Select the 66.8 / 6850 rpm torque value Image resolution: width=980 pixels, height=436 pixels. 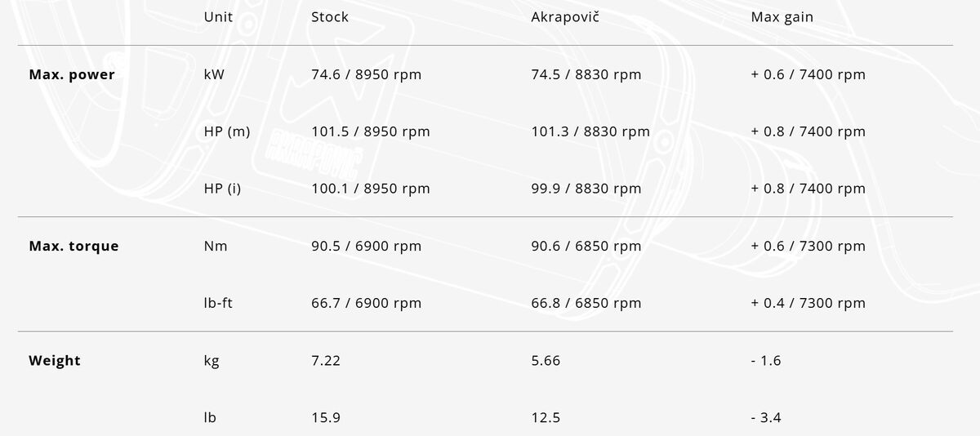[x=586, y=304]
